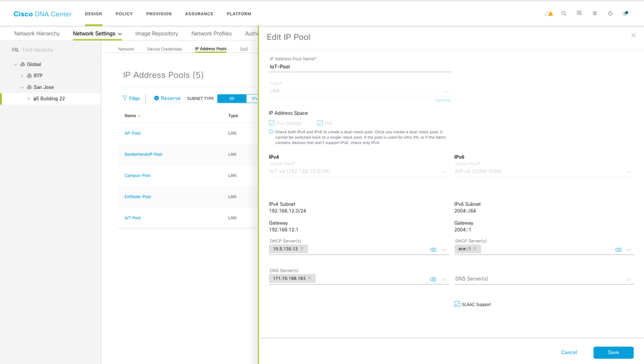
Task: Open the settings gear icon in header
Action: 595,14
